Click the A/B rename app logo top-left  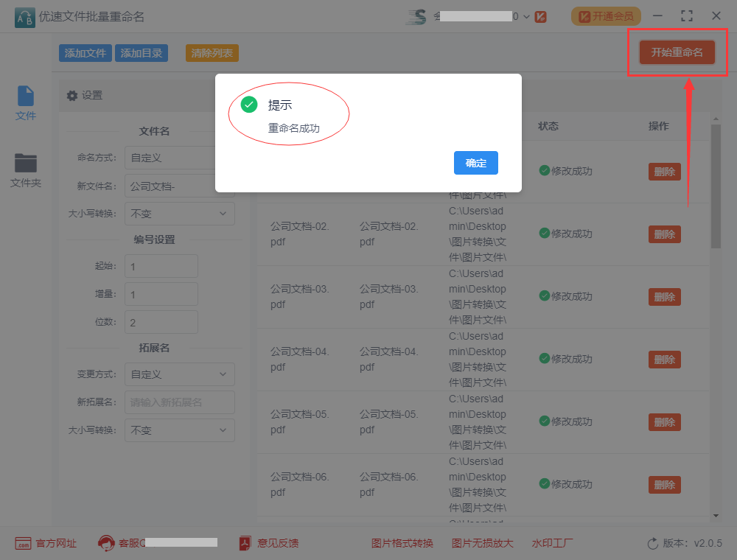coord(23,15)
